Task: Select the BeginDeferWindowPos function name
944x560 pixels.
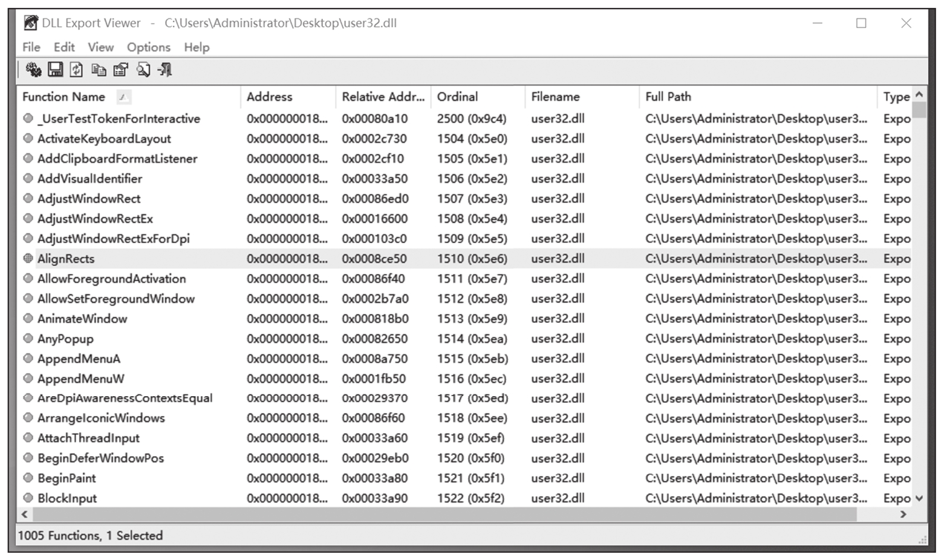Action: (x=100, y=458)
